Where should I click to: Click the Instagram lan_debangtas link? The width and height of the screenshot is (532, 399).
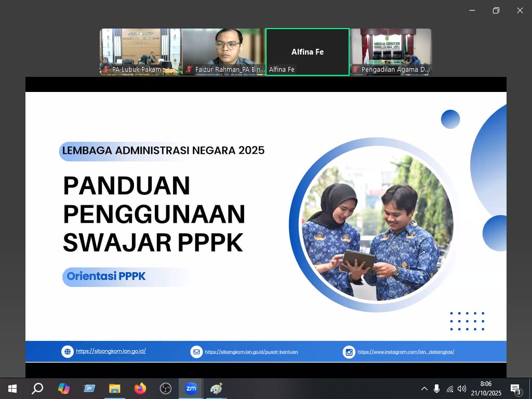coord(406,352)
